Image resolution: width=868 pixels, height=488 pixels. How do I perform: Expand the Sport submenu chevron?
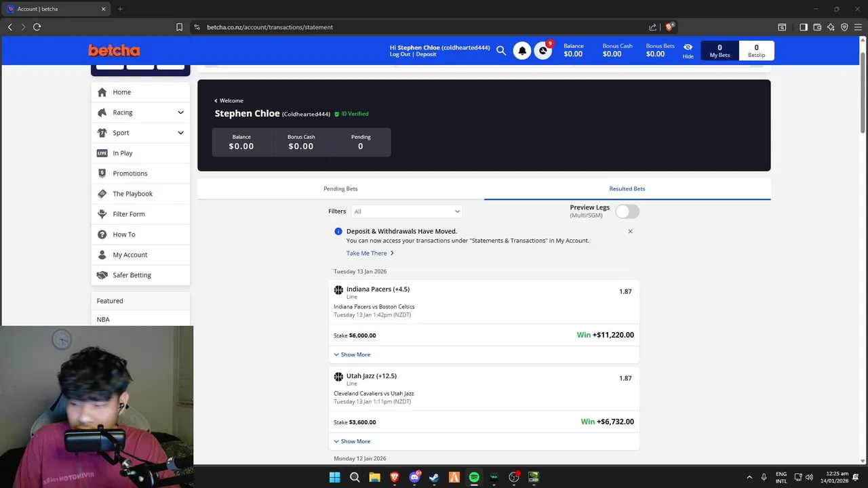180,133
